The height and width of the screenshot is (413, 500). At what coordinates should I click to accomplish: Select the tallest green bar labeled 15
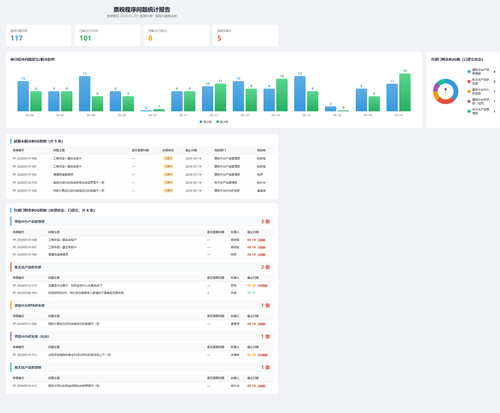coord(405,92)
